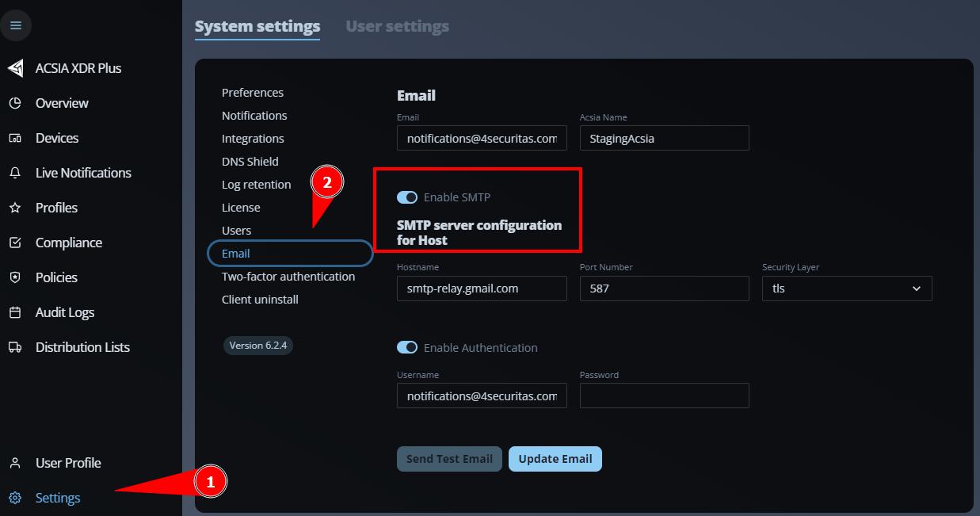Click the Audit Logs calendar icon
Viewport: 980px width, 516px height.
point(15,312)
